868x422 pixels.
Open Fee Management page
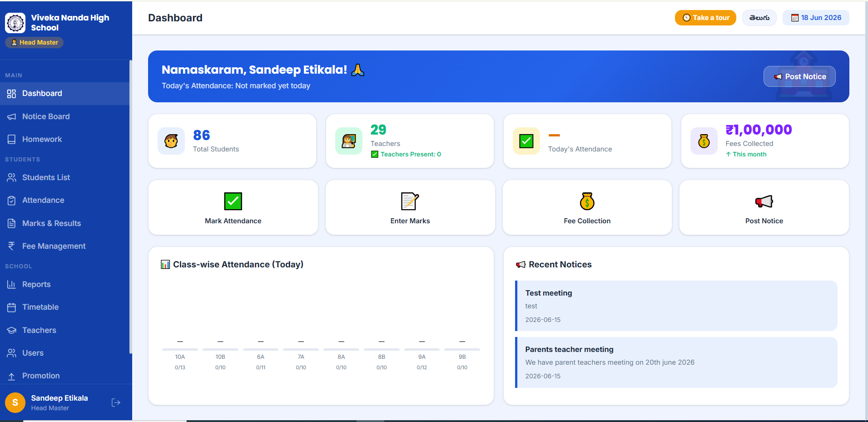click(64, 246)
